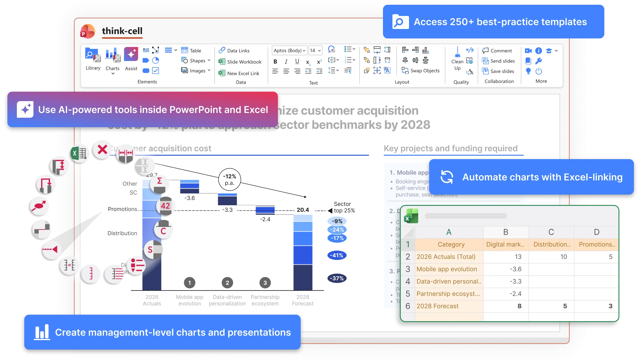Click the Swap Objects button
644x362 pixels.
[x=421, y=71]
